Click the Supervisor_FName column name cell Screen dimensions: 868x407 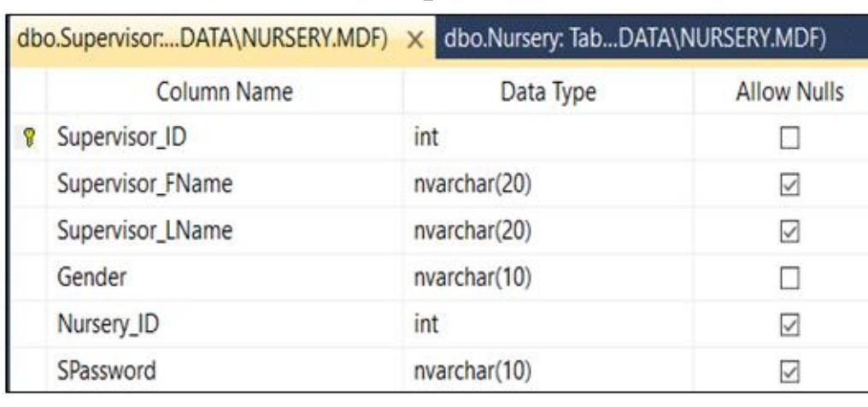pyautogui.click(x=224, y=186)
